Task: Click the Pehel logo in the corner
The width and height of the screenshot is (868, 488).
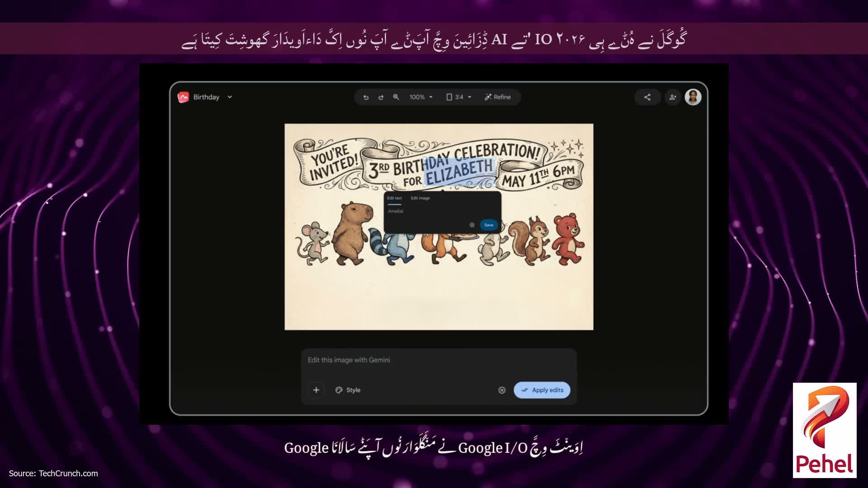Action: (825, 430)
